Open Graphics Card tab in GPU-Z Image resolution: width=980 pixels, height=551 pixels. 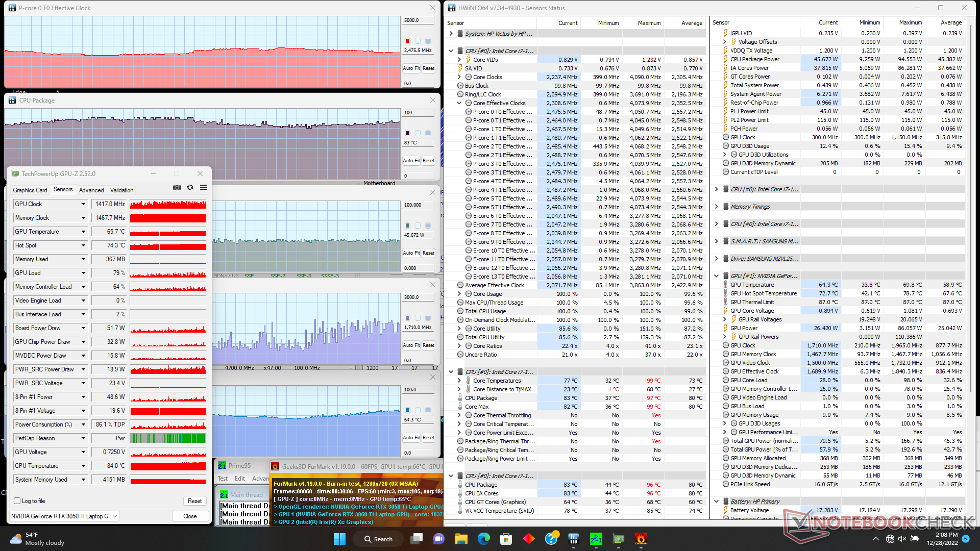pyautogui.click(x=30, y=190)
